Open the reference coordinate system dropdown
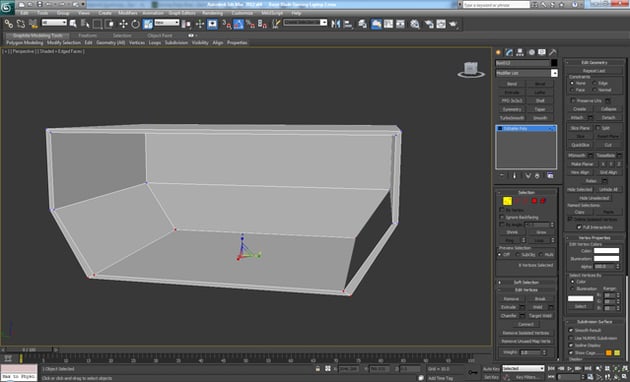The height and width of the screenshot is (382, 630). click(x=167, y=23)
